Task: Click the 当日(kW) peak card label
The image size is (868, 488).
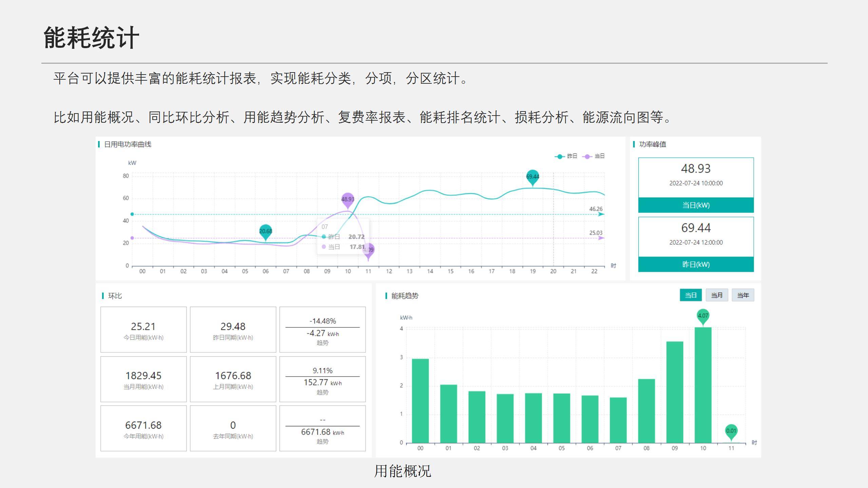Action: [x=696, y=205]
